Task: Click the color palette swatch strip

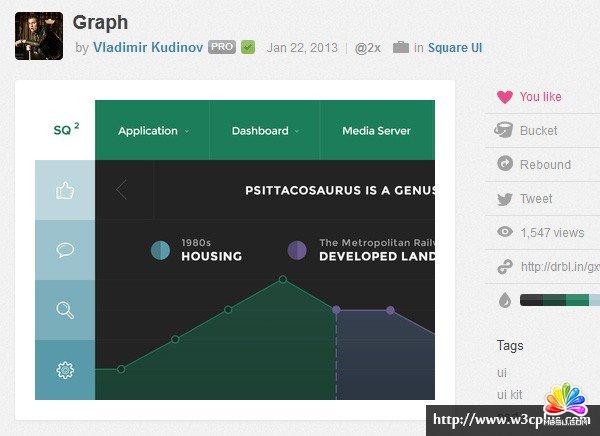Action: click(556, 299)
